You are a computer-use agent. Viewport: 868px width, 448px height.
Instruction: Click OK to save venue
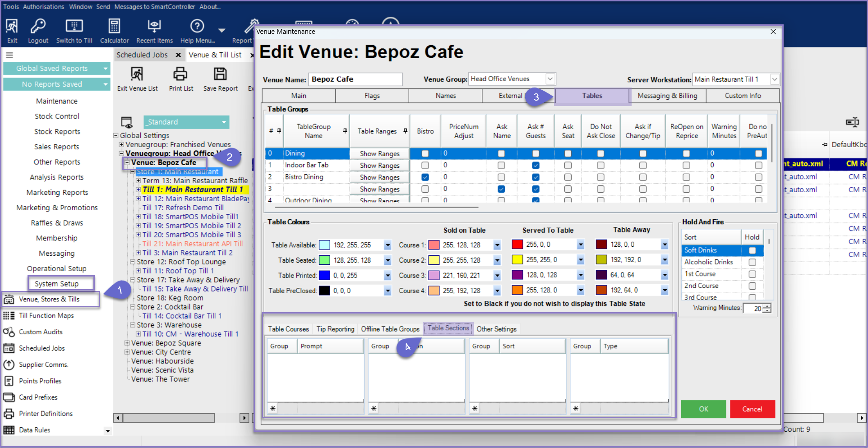(x=703, y=409)
